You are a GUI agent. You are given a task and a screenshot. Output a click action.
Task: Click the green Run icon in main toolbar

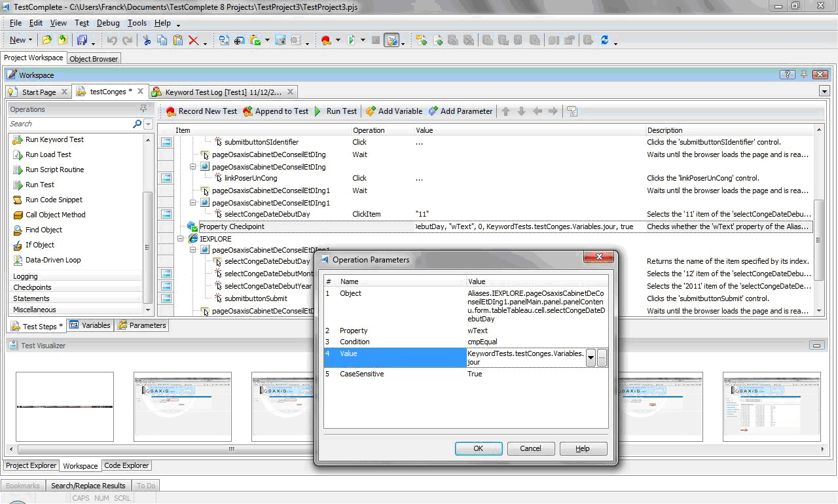[x=352, y=40]
